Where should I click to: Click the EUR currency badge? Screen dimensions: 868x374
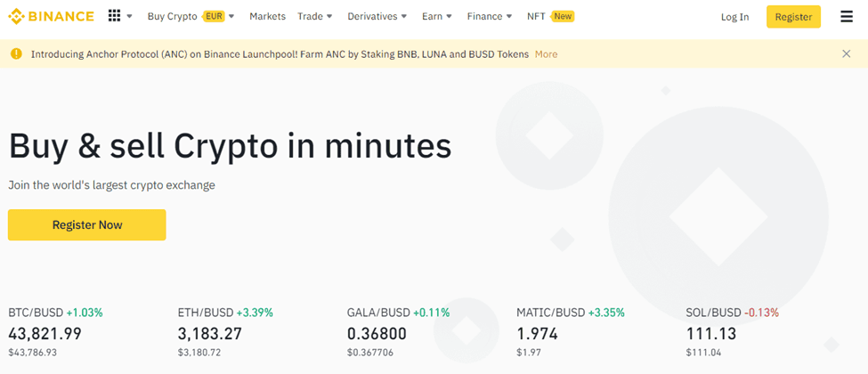214,16
